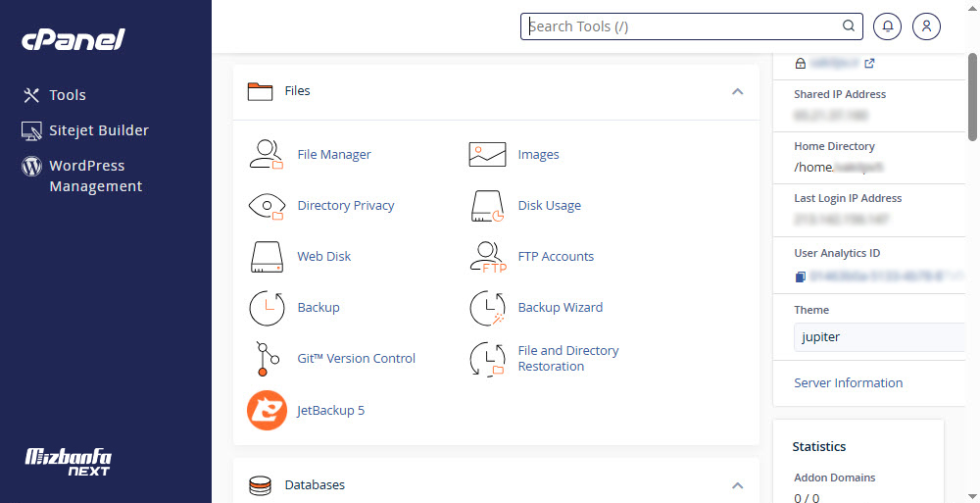Viewport: 980px width, 503px height.
Task: Open the Directory Privacy link
Action: tap(346, 206)
